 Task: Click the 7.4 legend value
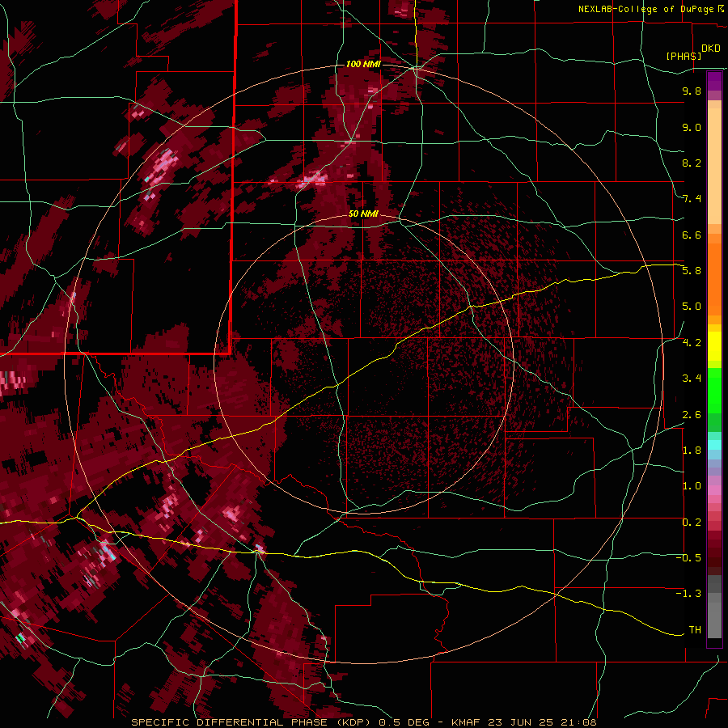[x=692, y=199]
